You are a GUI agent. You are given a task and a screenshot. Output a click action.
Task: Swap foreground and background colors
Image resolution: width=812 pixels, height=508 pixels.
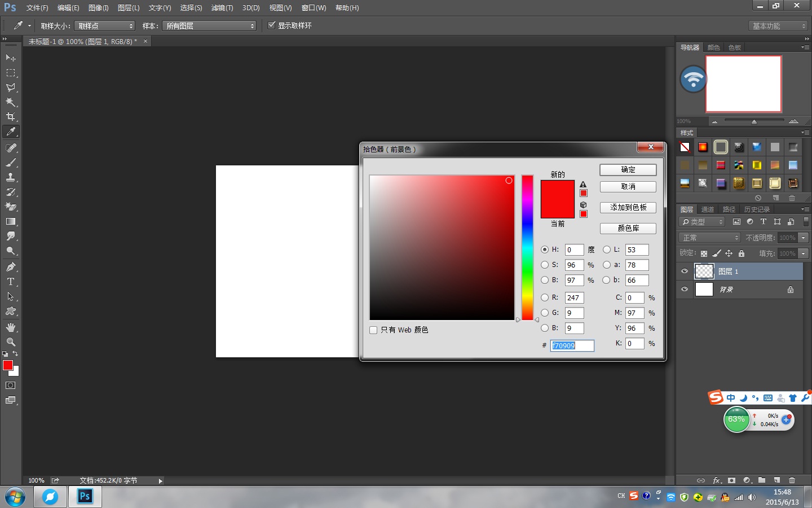click(15, 354)
